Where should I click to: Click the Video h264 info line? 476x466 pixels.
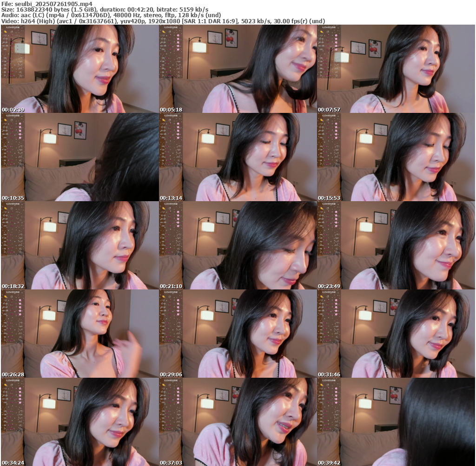163,21
